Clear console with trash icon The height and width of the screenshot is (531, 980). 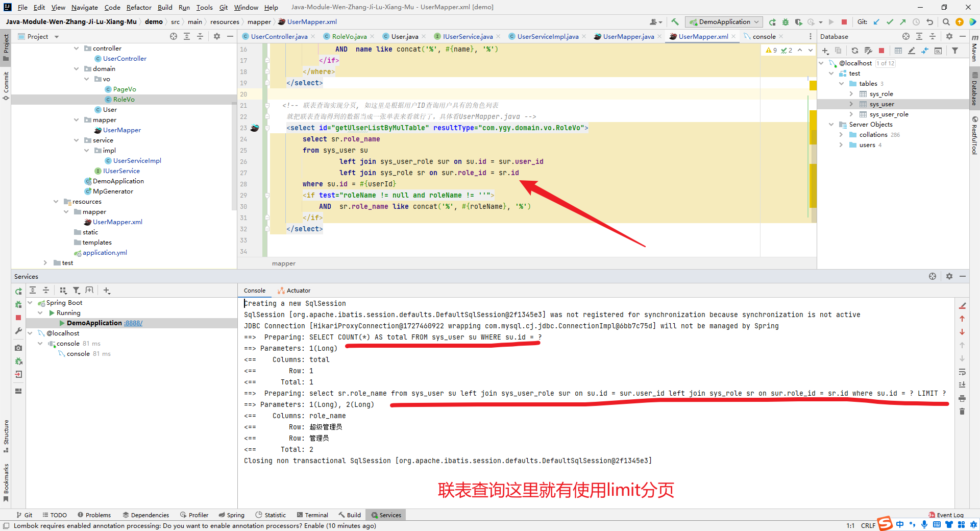point(962,412)
